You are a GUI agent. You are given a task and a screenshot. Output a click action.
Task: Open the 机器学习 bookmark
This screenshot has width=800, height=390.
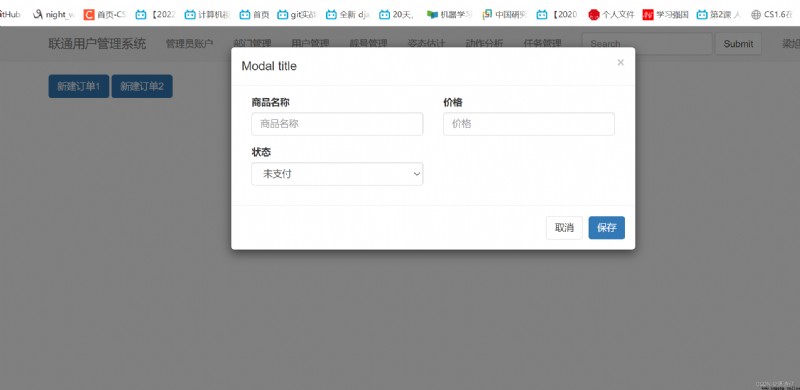tap(449, 14)
